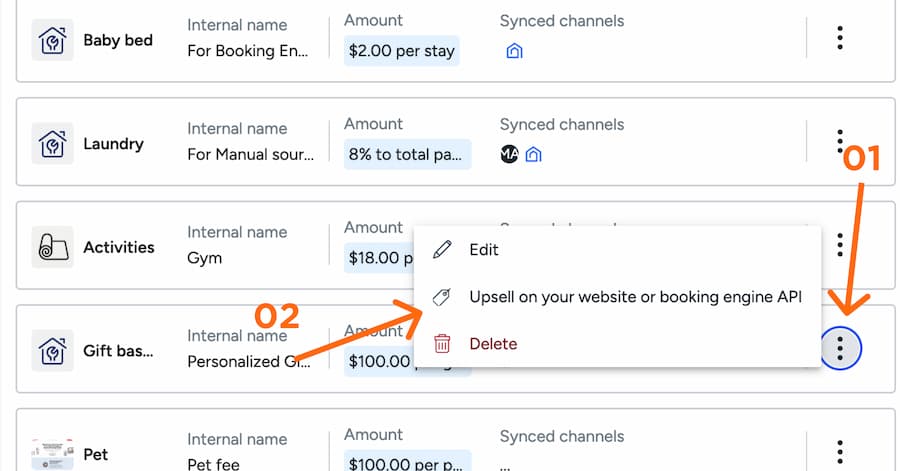Click the blue house channel icon for Laundry
The height and width of the screenshot is (471, 900).
[x=534, y=154]
